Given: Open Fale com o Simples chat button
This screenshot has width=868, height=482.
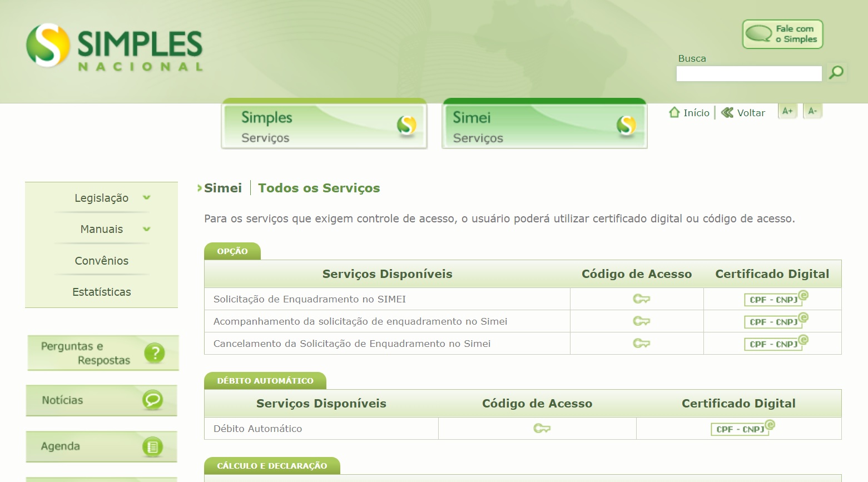Looking at the screenshot, I should pyautogui.click(x=782, y=34).
